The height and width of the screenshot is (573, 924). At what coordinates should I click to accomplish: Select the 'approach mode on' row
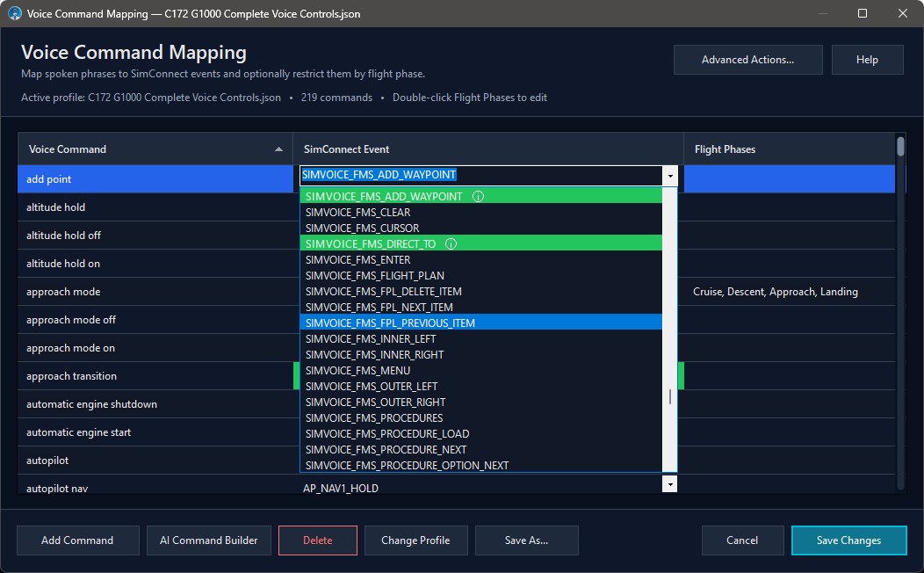click(155, 348)
